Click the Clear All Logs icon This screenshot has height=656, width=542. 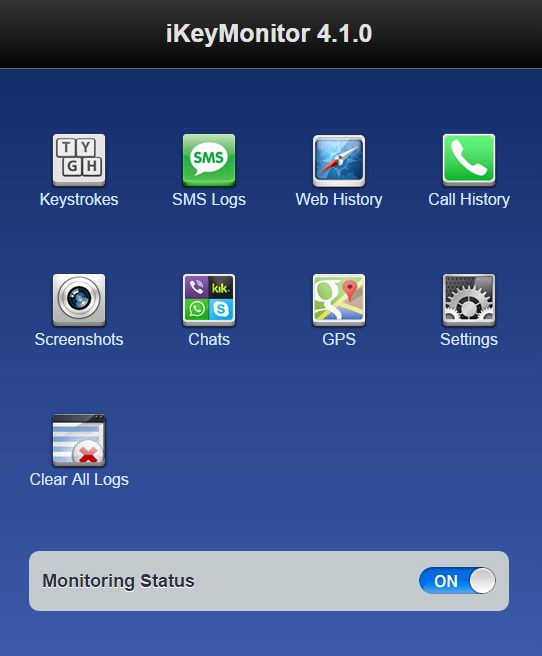point(79,440)
